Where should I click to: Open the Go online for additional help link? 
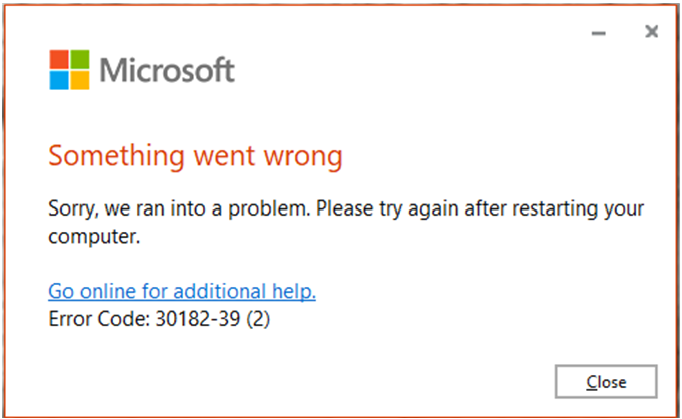tap(182, 291)
